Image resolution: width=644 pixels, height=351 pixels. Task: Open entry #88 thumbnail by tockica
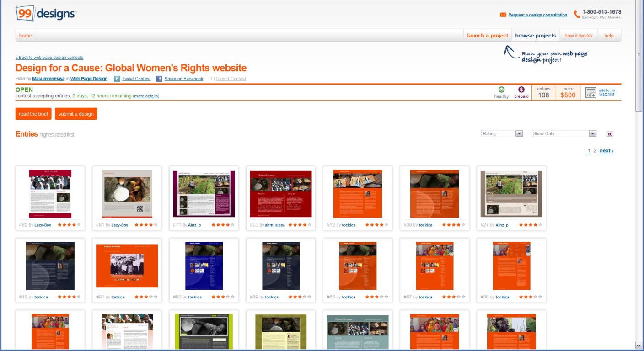[358, 266]
